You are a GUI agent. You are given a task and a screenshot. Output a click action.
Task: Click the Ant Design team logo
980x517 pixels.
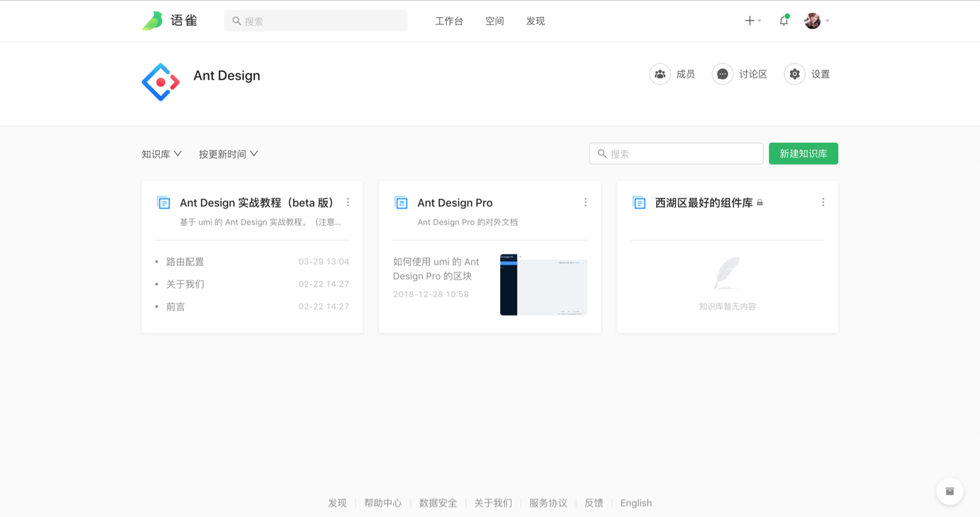[x=161, y=82]
